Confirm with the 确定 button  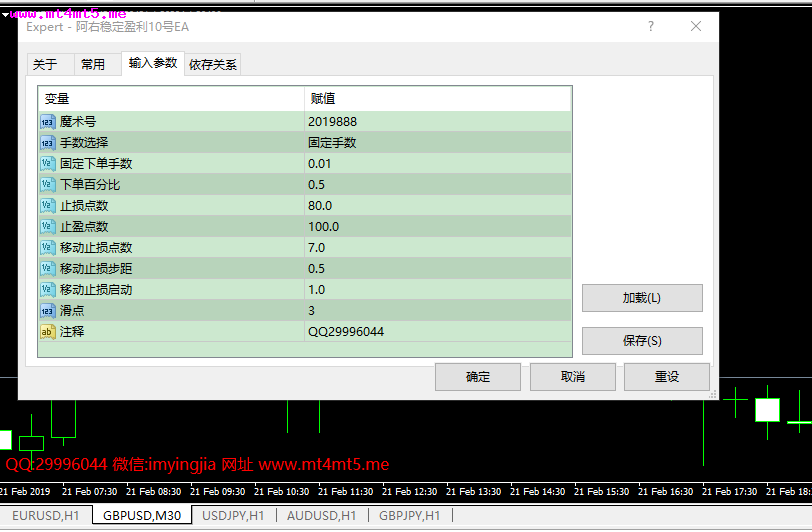click(x=477, y=377)
